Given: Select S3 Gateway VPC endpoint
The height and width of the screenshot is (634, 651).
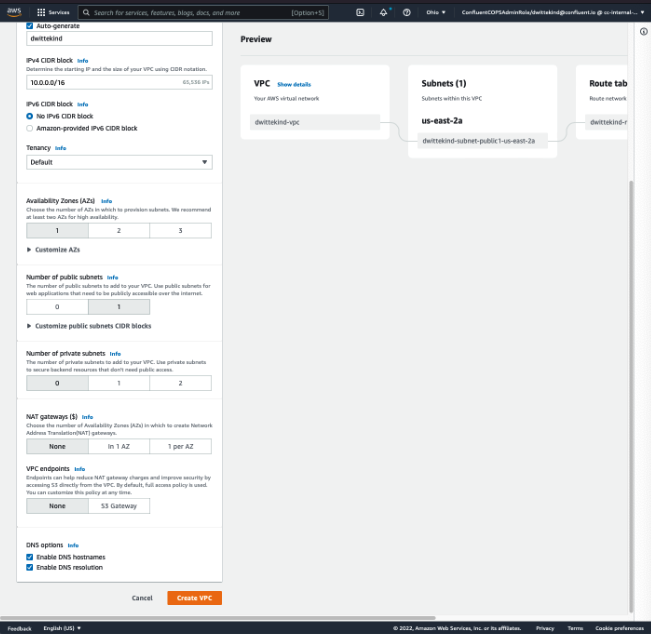Looking at the screenshot, I should [x=119, y=506].
